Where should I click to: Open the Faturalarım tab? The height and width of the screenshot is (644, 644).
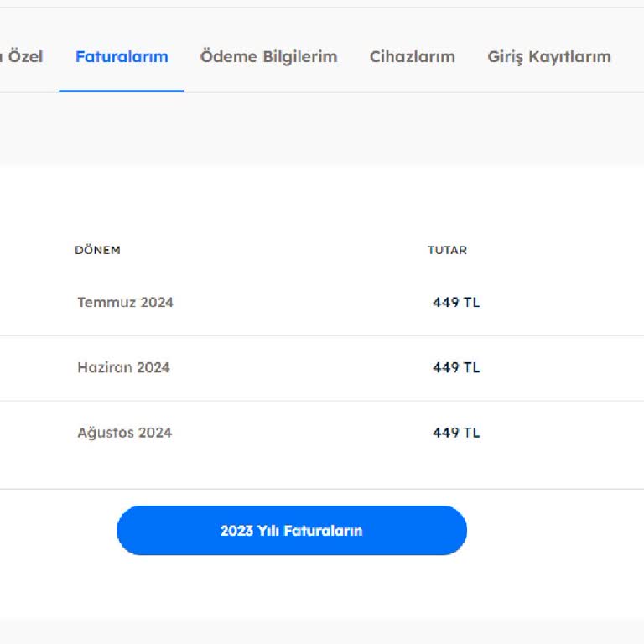122,57
